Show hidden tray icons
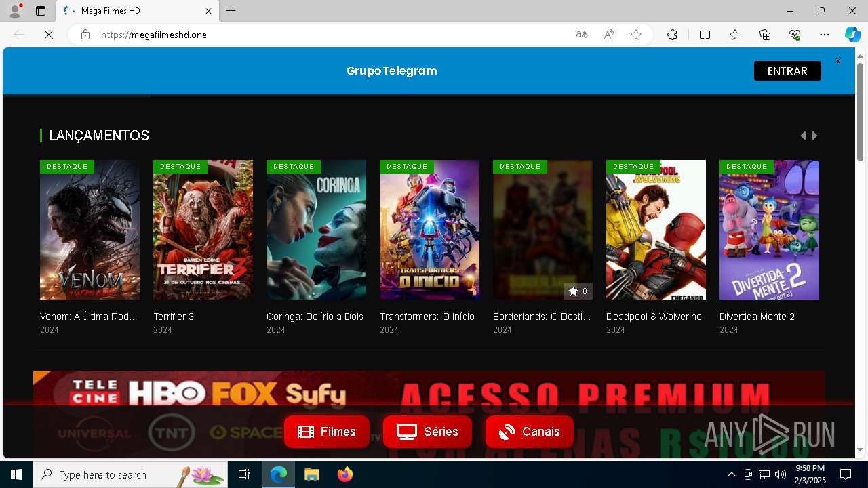Image resolution: width=868 pixels, height=488 pixels. tap(731, 474)
